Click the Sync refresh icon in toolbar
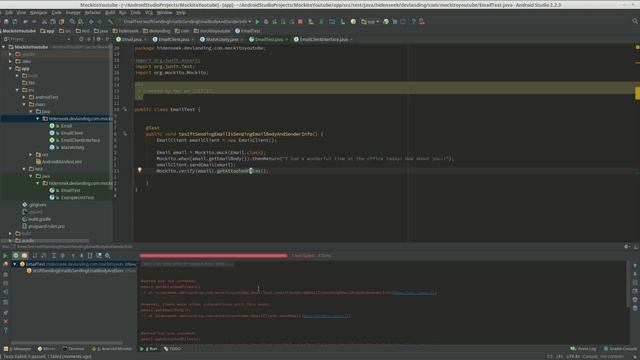Viewport: 640px width, 360px height. click(x=15, y=21)
